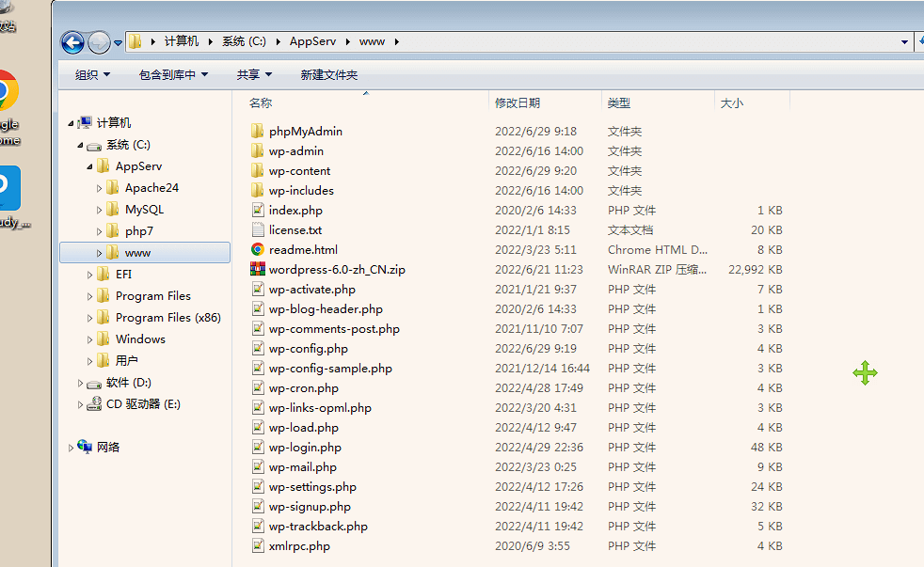Select the wp-includes folder icon
This screenshot has height=567, width=924.
[x=258, y=190]
